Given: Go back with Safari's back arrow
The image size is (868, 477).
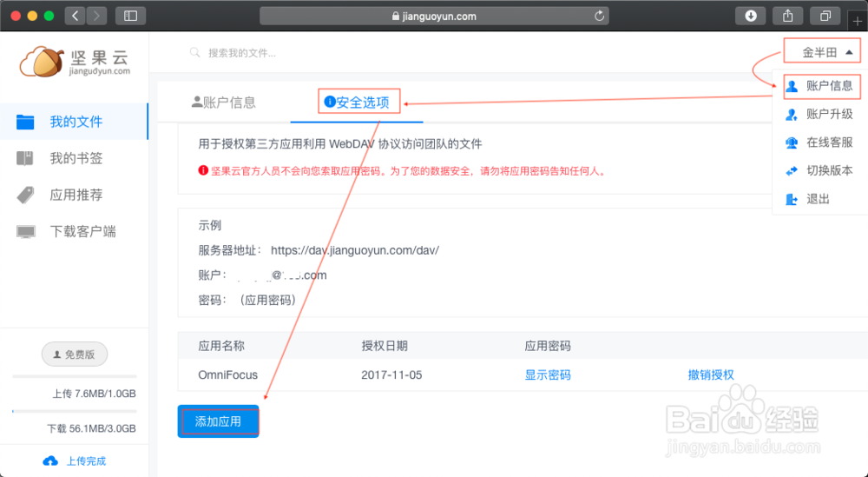Looking at the screenshot, I should pyautogui.click(x=76, y=16).
